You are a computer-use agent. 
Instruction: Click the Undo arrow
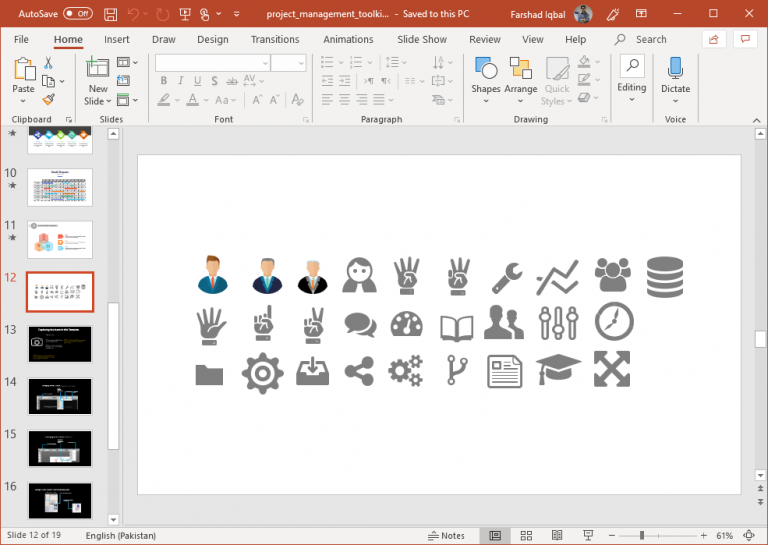[x=133, y=14]
